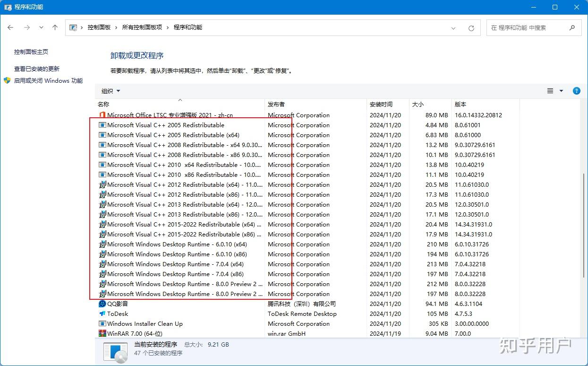The height and width of the screenshot is (366, 588).
Task: Expand the address bar history dropdown
Action: coord(453,27)
